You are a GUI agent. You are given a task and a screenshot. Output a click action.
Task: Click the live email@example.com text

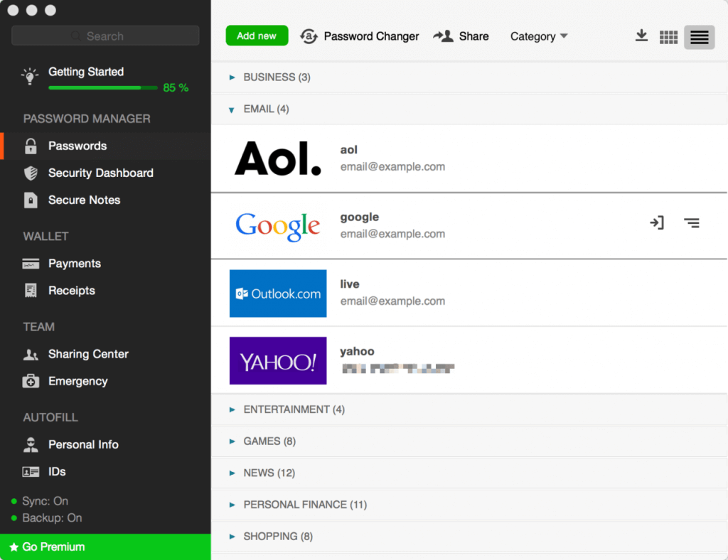click(x=392, y=301)
